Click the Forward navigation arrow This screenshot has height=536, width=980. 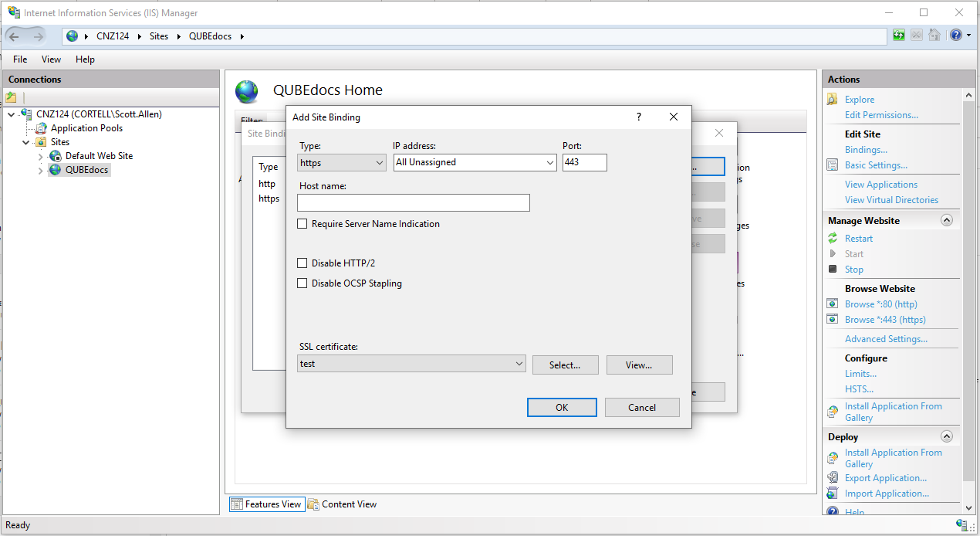38,36
